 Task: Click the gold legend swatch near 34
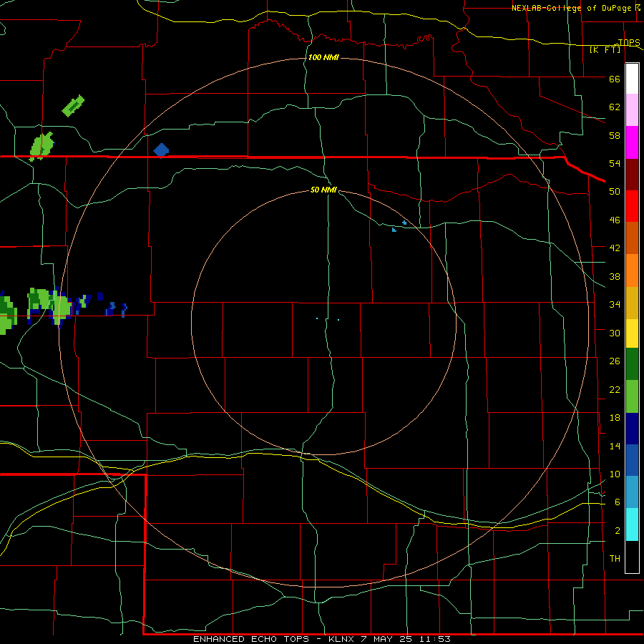(x=632, y=303)
